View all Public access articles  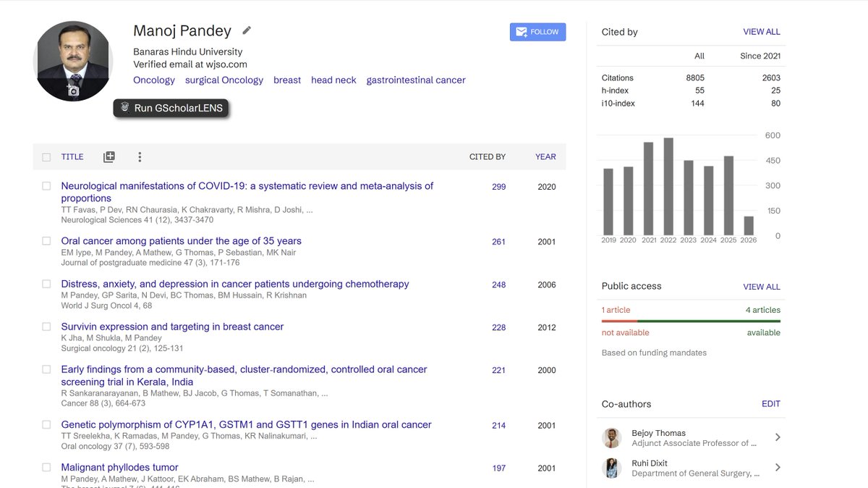pos(762,287)
